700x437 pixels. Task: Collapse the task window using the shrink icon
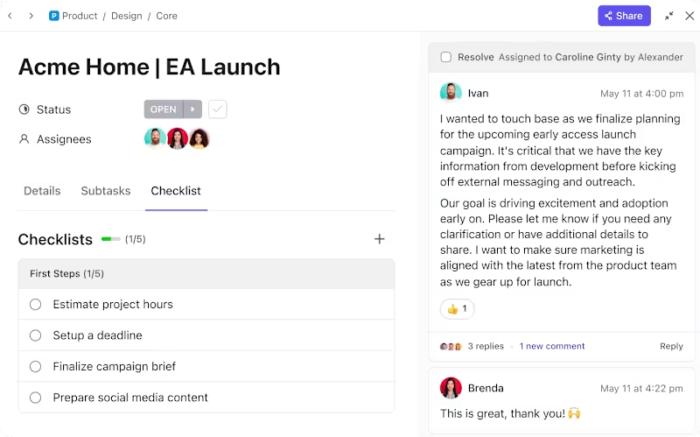tap(669, 16)
